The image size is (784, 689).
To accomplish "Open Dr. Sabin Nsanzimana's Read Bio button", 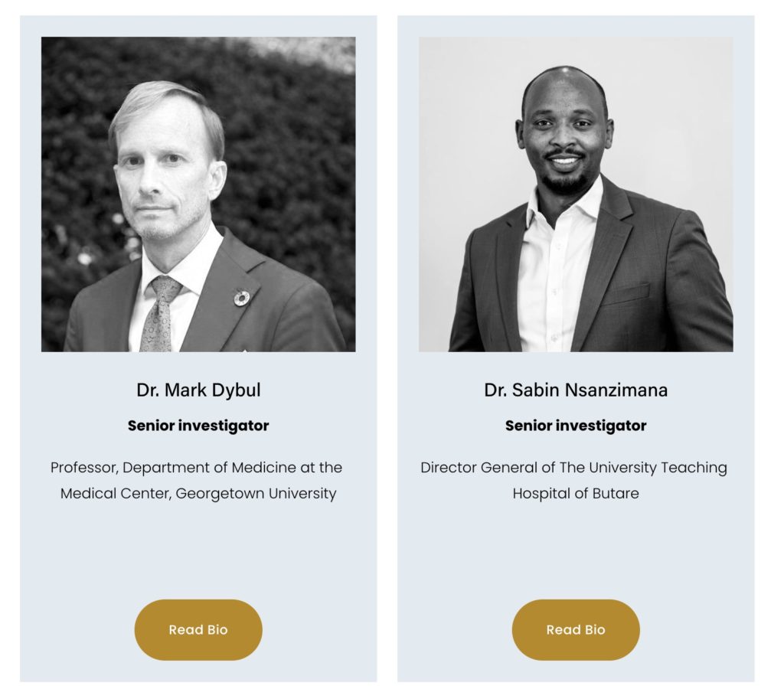I will (x=576, y=629).
